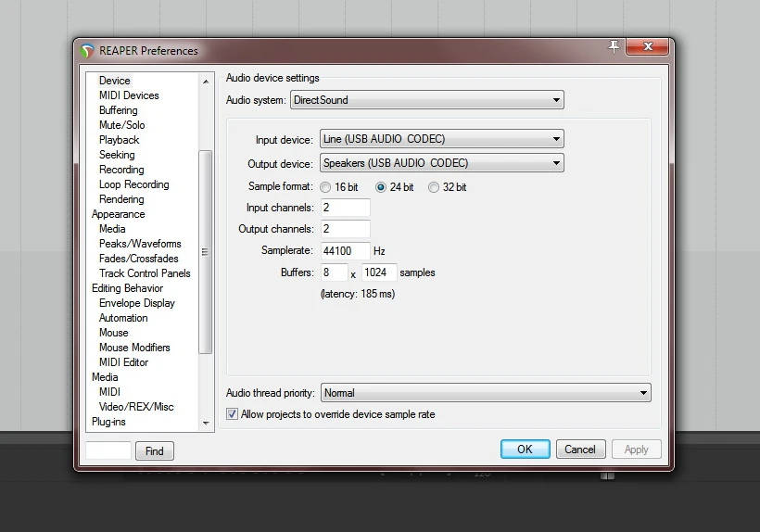
Task: Choose 24 bit sample format option
Action: pyautogui.click(x=381, y=187)
